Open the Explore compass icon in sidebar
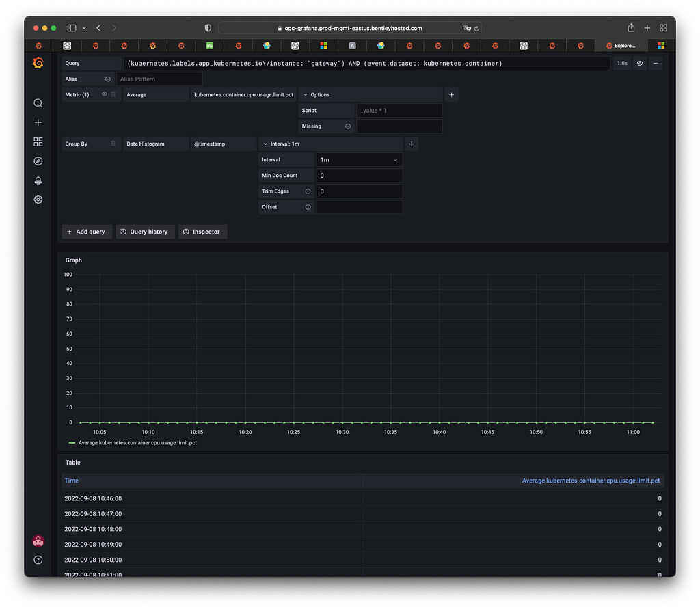This screenshot has height=609, width=700. pos(38,161)
